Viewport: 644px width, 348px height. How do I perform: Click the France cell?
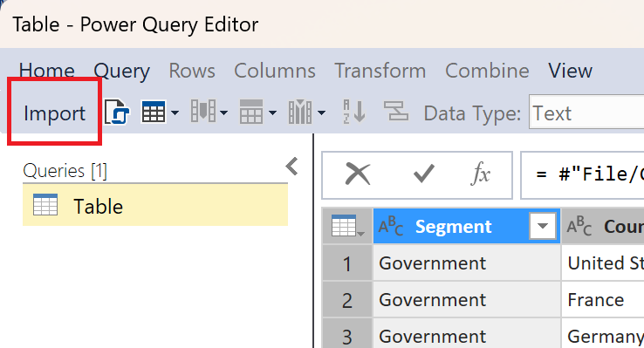click(x=603, y=300)
